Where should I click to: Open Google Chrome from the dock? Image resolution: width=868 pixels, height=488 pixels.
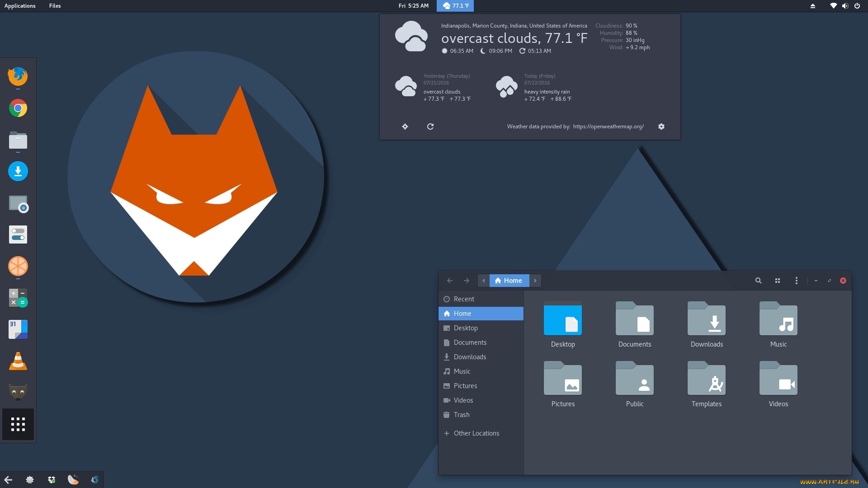(18, 108)
